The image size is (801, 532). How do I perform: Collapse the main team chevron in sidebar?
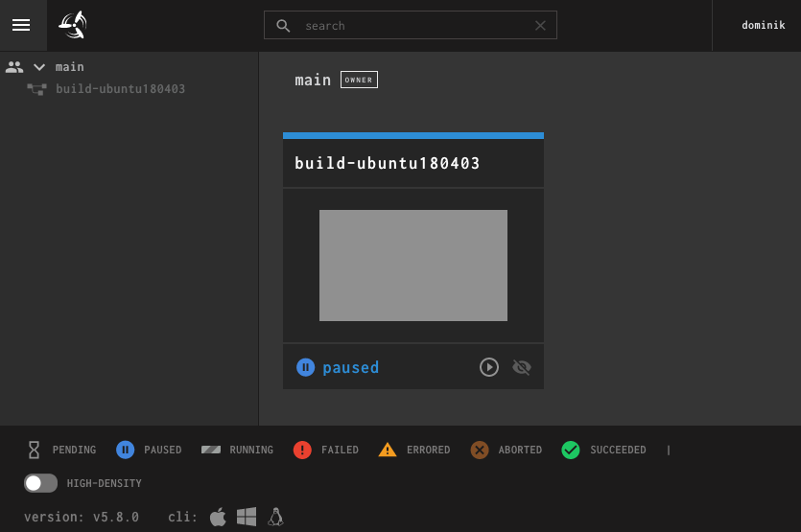tap(39, 67)
